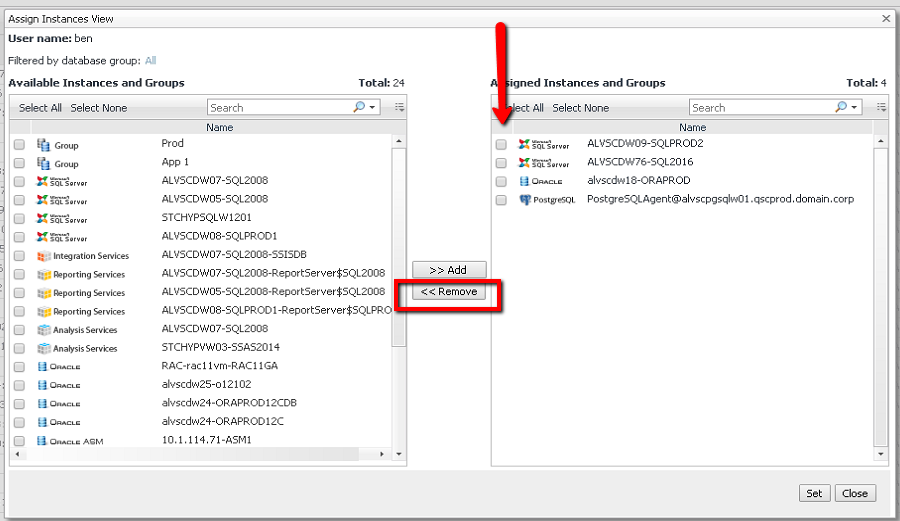Click Oracle icon for RAC-rac11vm-RAC11GA
Image resolution: width=900 pixels, height=521 pixels.
(x=43, y=367)
